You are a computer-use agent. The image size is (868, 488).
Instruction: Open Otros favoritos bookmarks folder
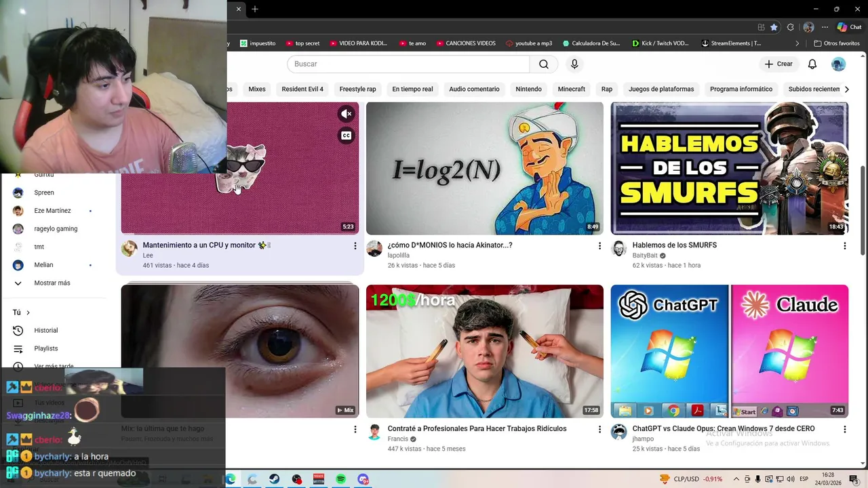point(837,43)
